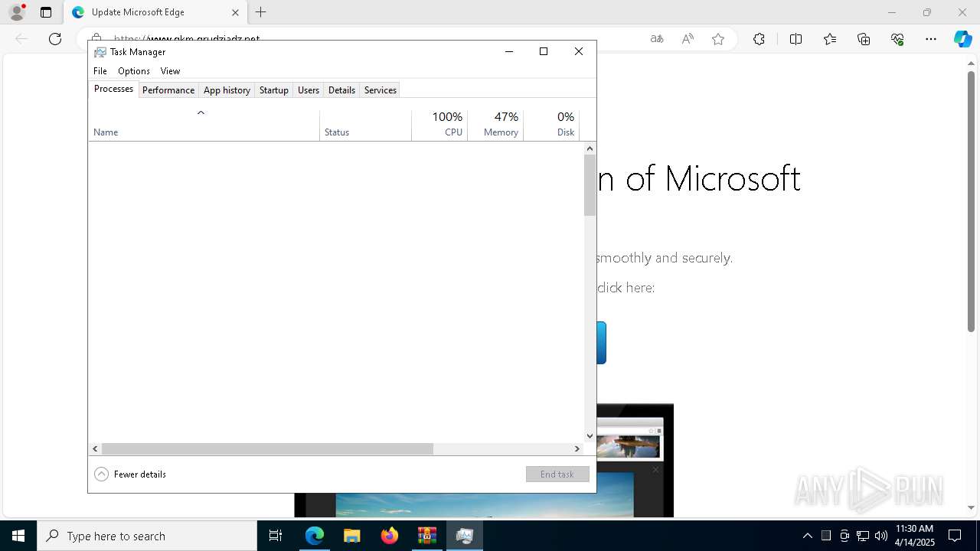Click Edge page scroll-down arrow
This screenshot has width=980, height=551.
[x=971, y=507]
